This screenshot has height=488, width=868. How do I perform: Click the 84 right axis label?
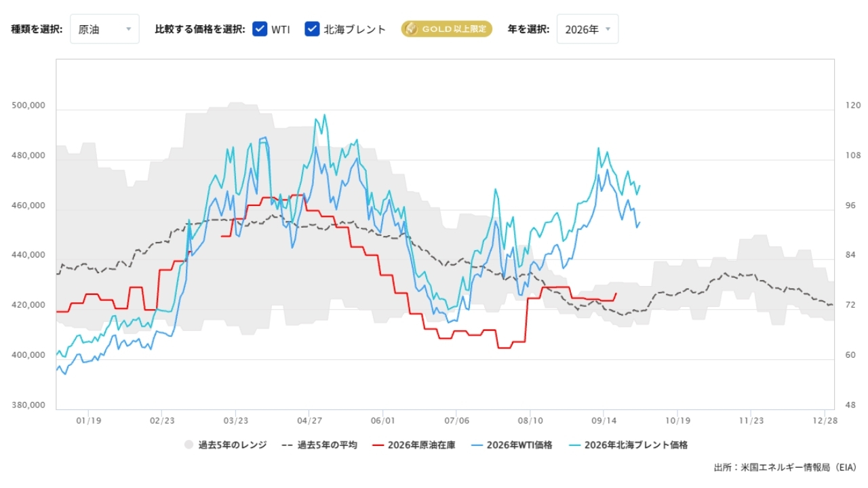[850, 256]
